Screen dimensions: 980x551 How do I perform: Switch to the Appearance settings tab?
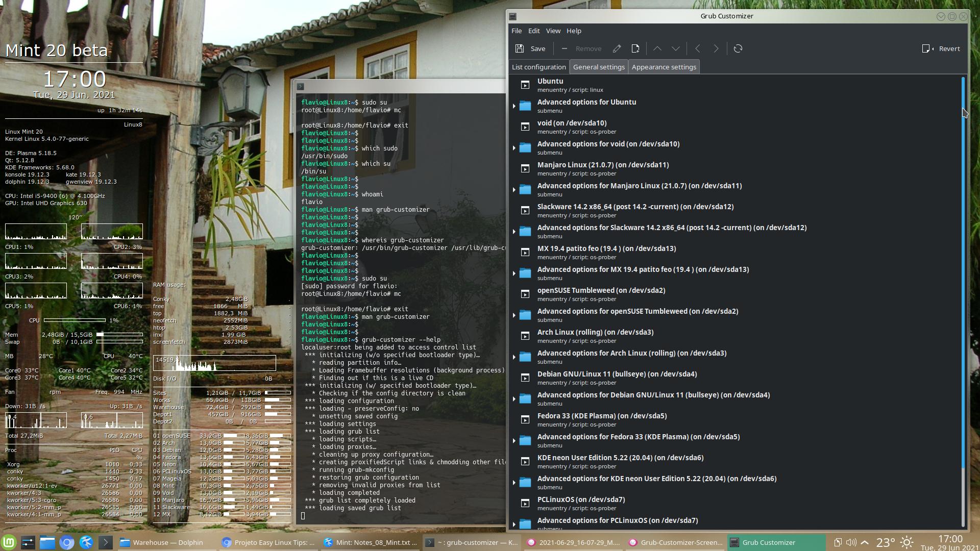tap(664, 67)
